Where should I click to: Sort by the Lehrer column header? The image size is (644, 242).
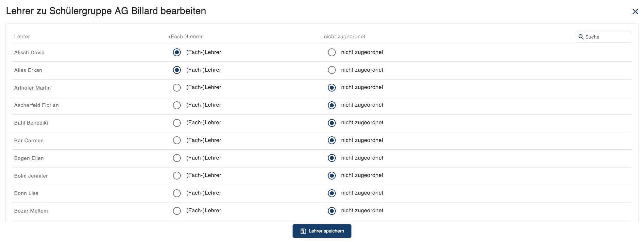tap(22, 37)
